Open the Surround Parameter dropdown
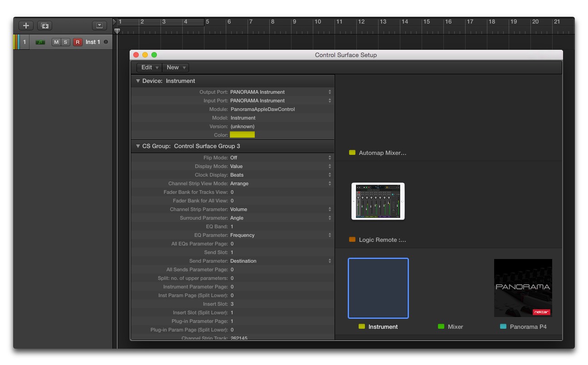Image resolution: width=588 pixels, height=365 pixels. click(x=280, y=218)
